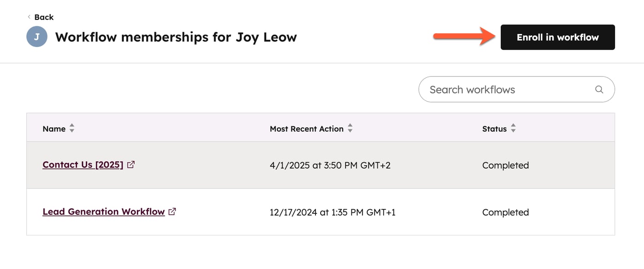Select the Lead Generation Workflow table row
This screenshot has height=269, width=644.
322,212
